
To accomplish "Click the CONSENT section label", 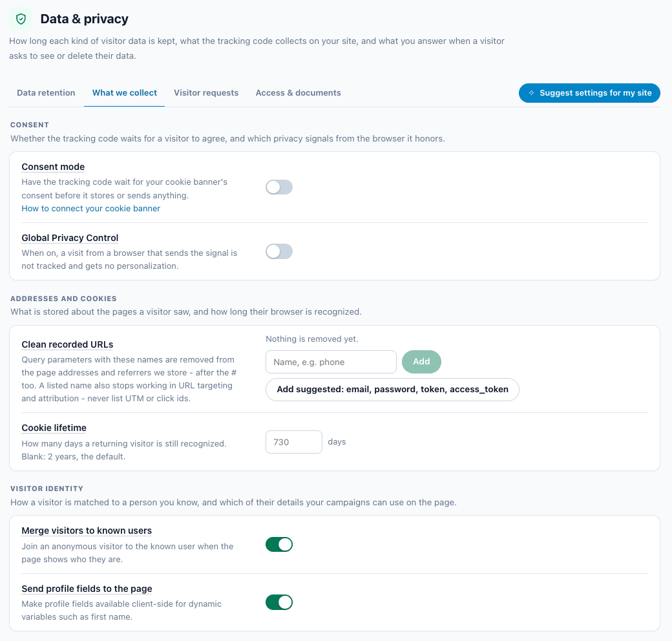I will tap(30, 125).
